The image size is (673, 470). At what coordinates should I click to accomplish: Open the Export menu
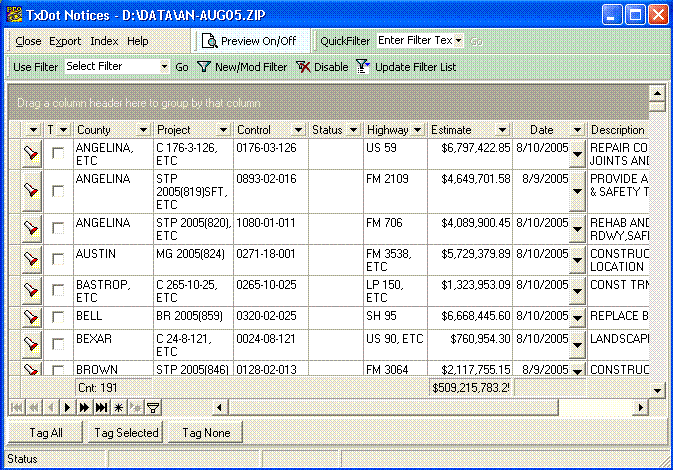pos(65,41)
